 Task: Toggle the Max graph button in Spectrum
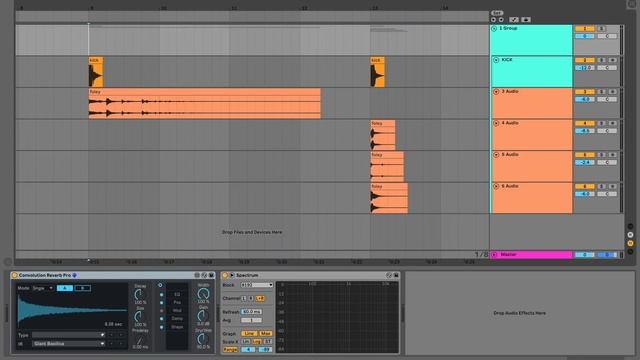[x=265, y=333]
